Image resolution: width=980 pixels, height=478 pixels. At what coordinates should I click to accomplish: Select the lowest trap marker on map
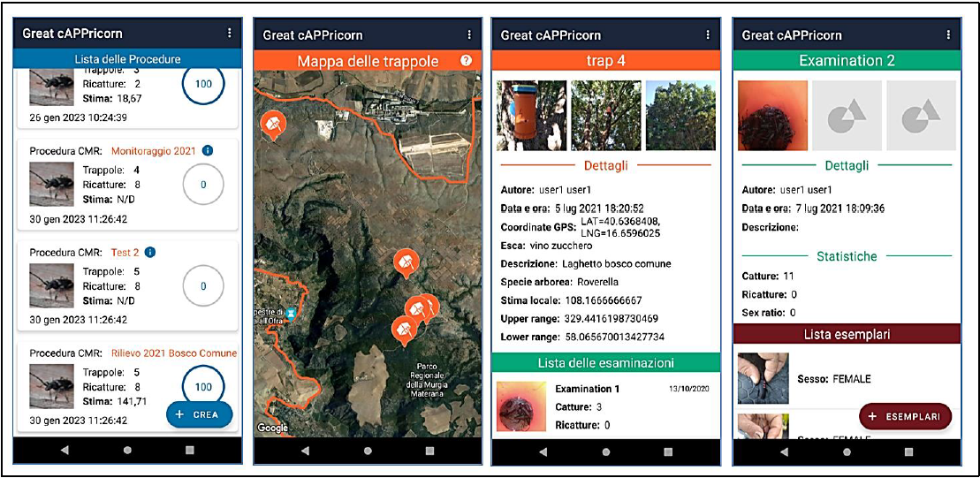[x=403, y=330]
